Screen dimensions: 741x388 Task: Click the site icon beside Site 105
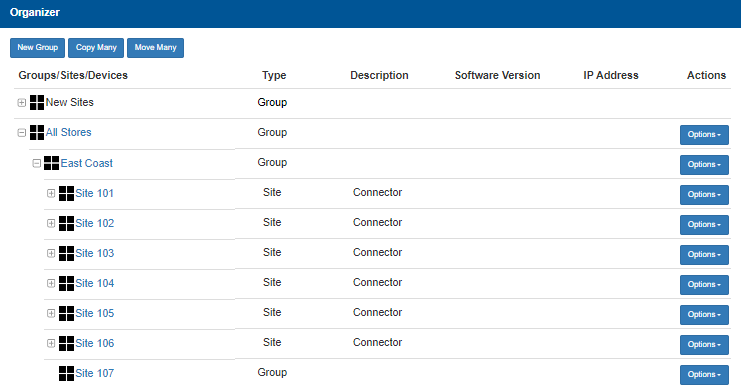click(x=66, y=313)
